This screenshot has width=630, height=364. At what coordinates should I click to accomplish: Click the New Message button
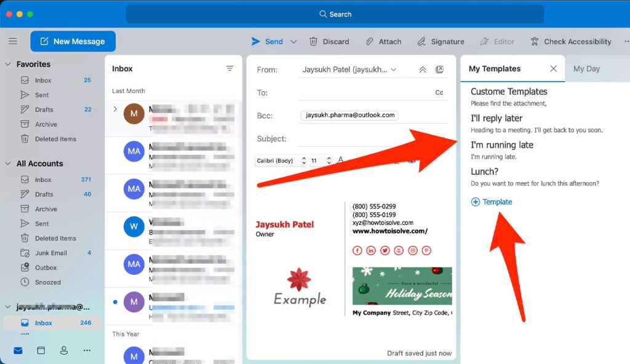pos(73,41)
